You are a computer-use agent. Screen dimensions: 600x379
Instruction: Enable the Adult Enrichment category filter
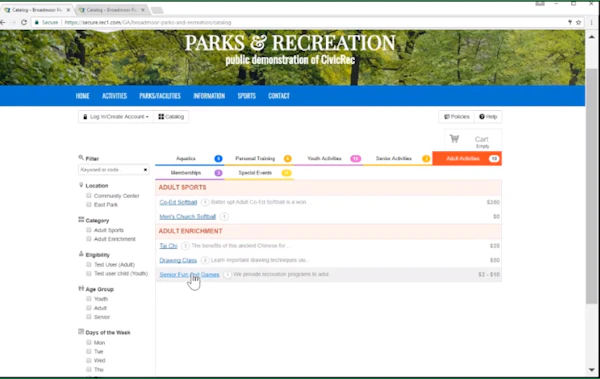(89, 239)
